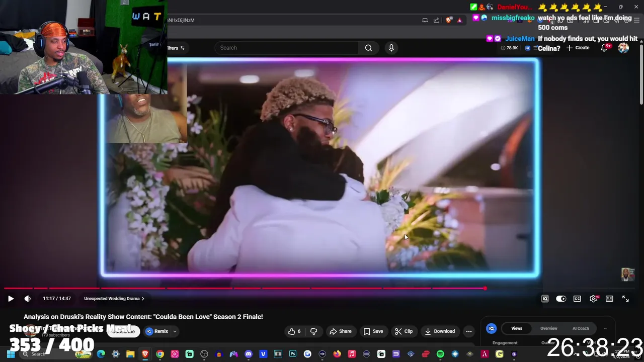This screenshot has height=362, width=644.
Task: Save the video to a playlist
Action: [373, 331]
